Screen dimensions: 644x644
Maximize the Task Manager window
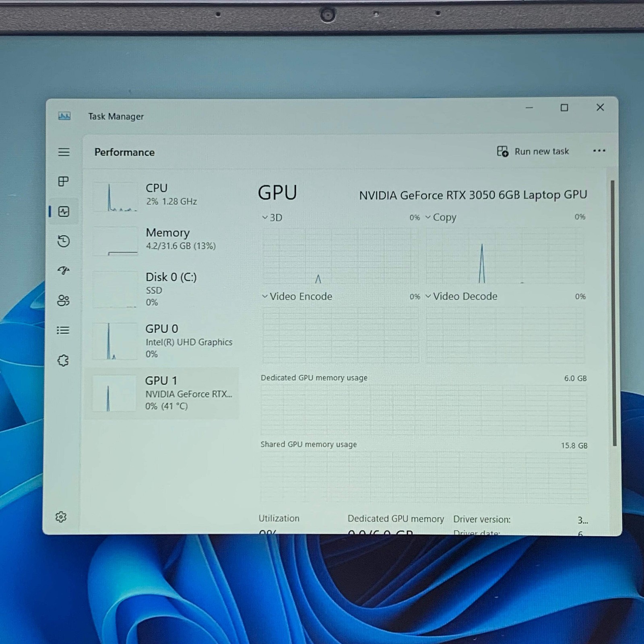(564, 108)
